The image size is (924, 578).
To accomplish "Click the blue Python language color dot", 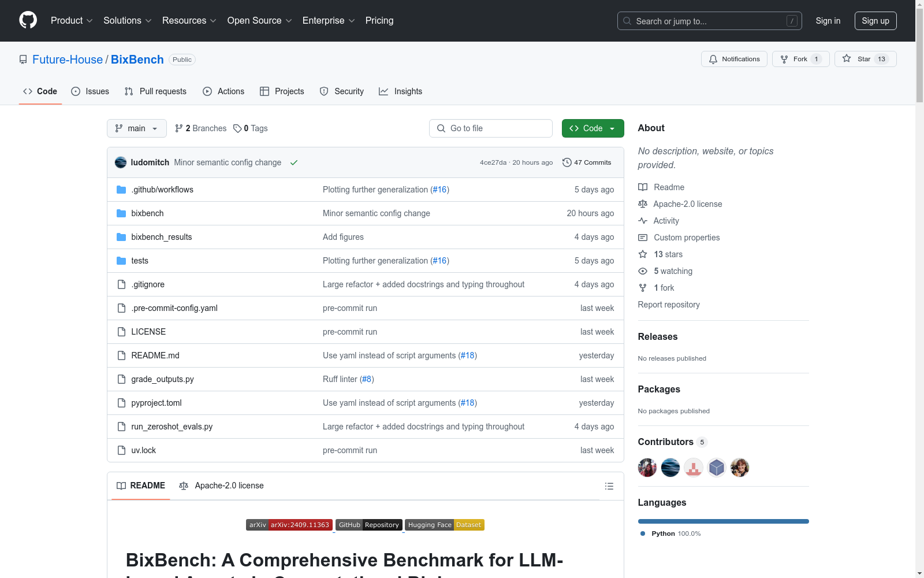I will [x=643, y=533].
